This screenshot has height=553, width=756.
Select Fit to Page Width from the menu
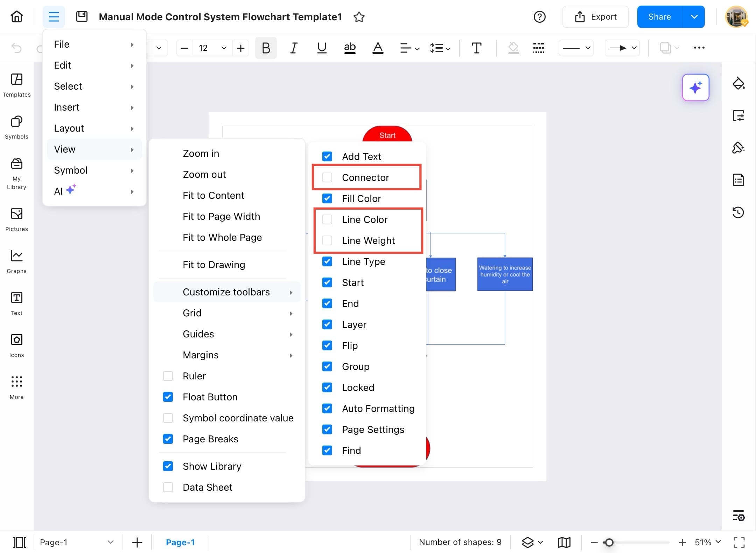pos(221,216)
